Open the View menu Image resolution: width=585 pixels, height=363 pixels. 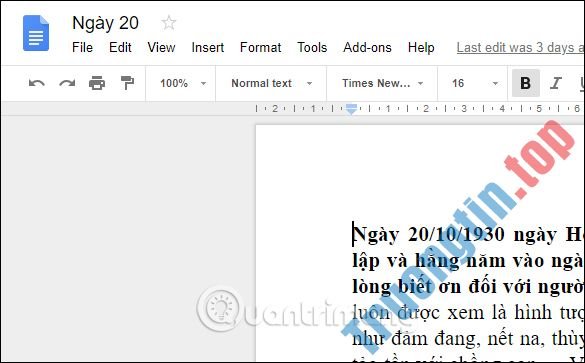(161, 48)
